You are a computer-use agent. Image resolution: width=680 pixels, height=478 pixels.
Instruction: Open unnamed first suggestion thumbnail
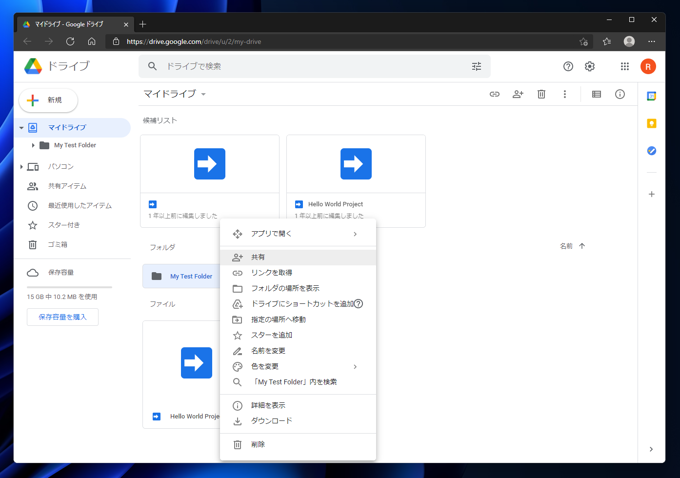pos(209,164)
